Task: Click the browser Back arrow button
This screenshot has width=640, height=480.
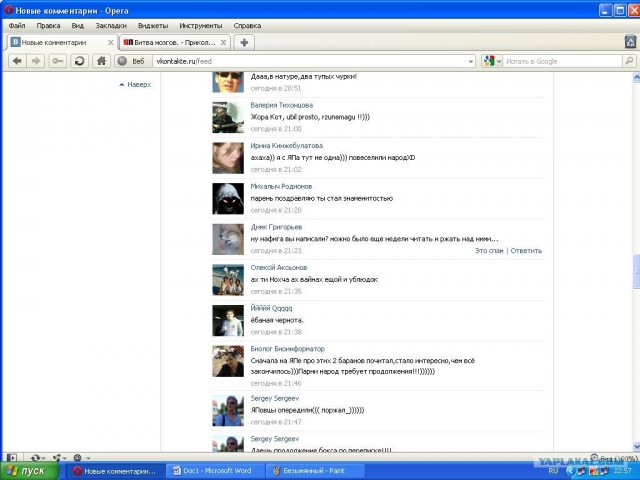Action: 17,61
